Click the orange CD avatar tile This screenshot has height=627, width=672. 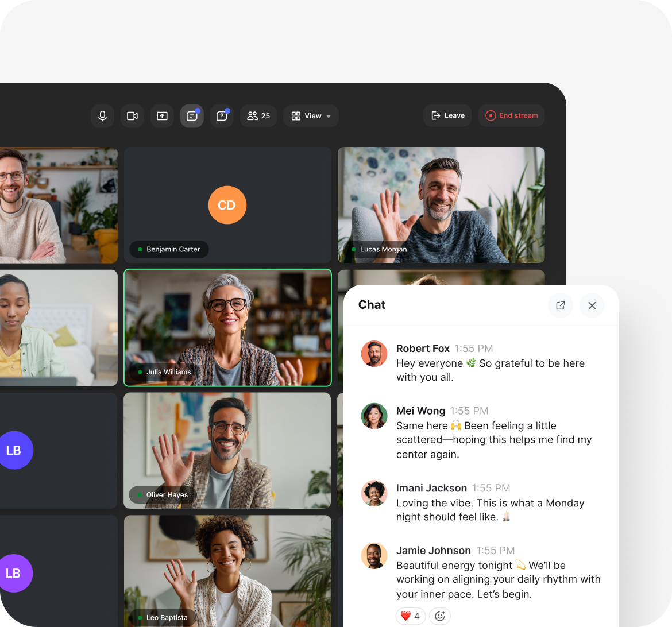(x=227, y=205)
